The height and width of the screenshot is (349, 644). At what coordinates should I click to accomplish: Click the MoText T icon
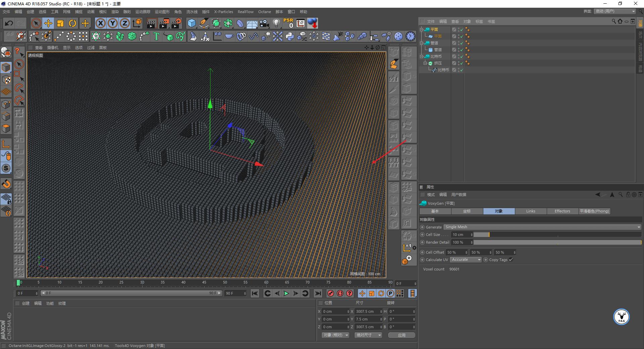tap(156, 36)
